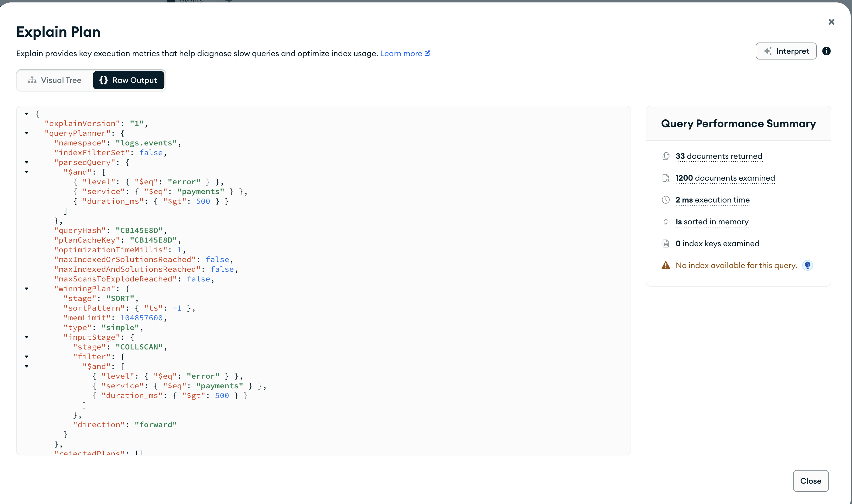The width and height of the screenshot is (852, 504).
Task: Click the documents returned icon
Action: 666,156
